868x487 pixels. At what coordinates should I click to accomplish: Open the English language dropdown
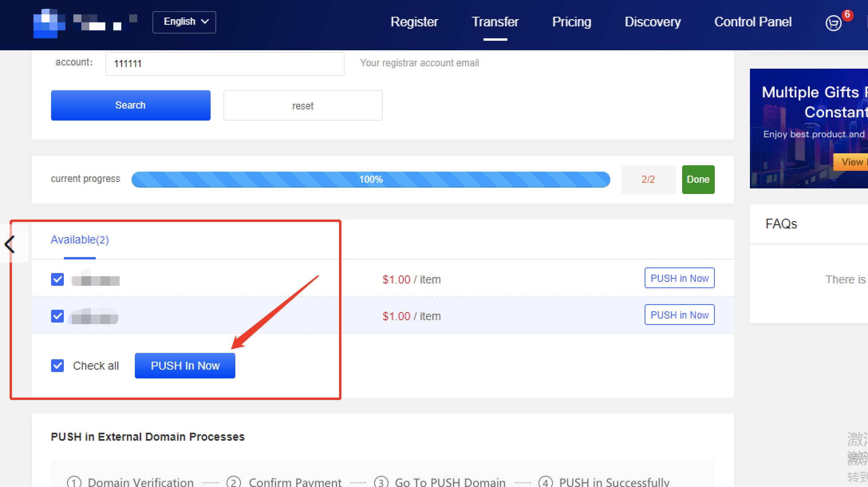pyautogui.click(x=184, y=22)
